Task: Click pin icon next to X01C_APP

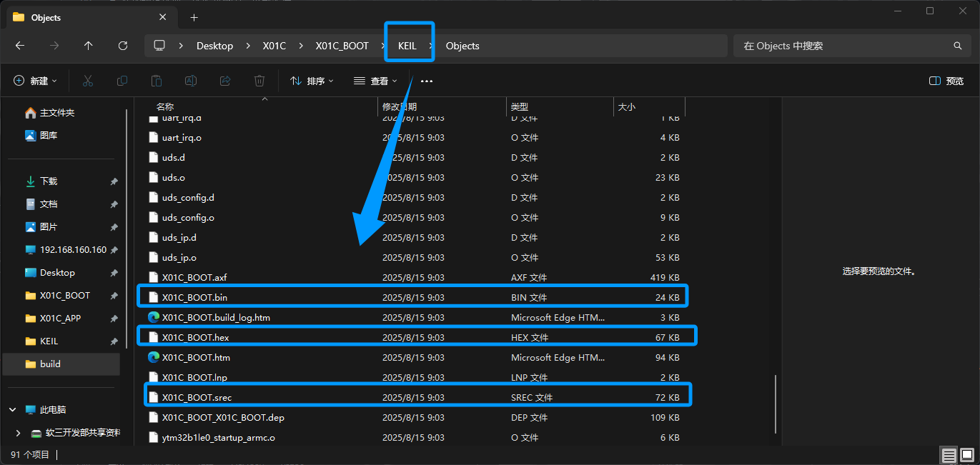Action: [x=114, y=319]
